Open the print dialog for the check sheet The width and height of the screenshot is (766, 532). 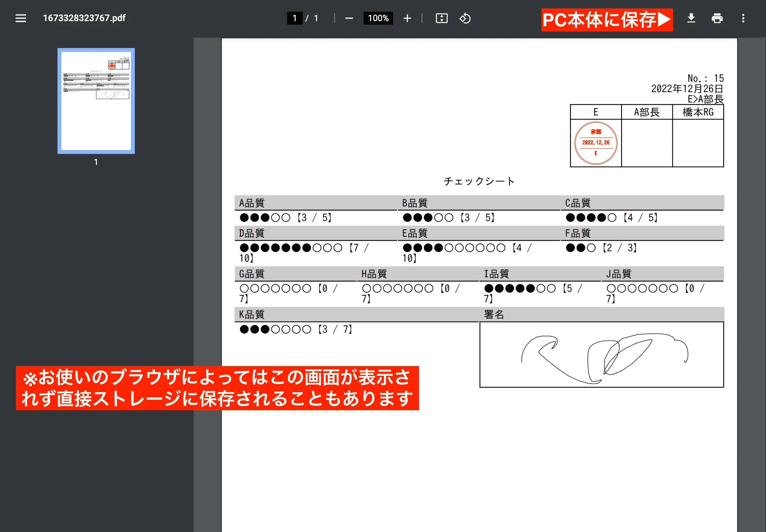tap(717, 18)
